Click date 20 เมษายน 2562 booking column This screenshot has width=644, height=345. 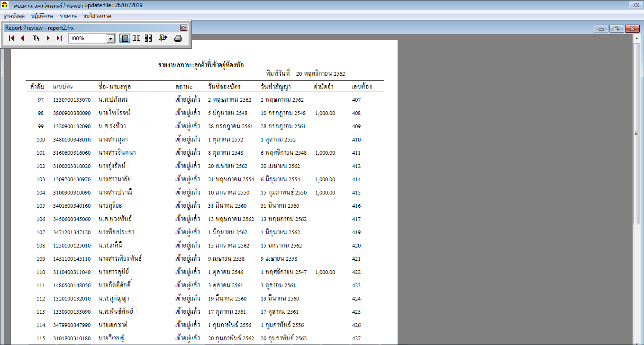227,166
